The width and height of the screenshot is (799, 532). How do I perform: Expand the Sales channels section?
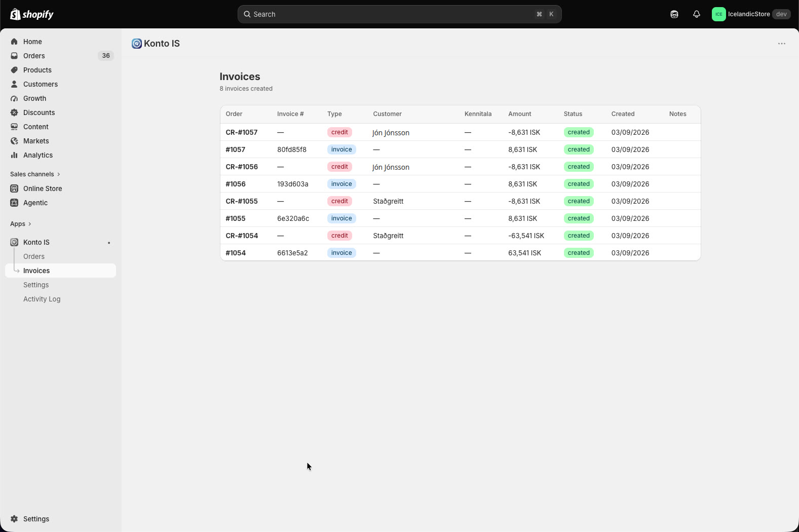pyautogui.click(x=35, y=174)
